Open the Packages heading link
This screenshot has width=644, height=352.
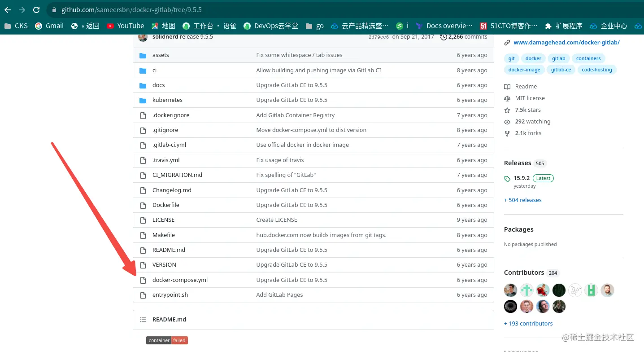519,229
